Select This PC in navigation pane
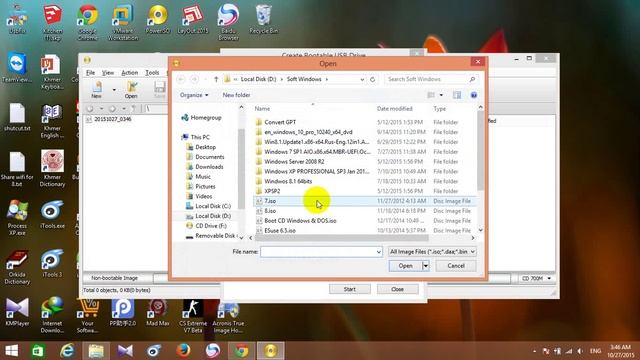640x360 pixels. (x=196, y=137)
